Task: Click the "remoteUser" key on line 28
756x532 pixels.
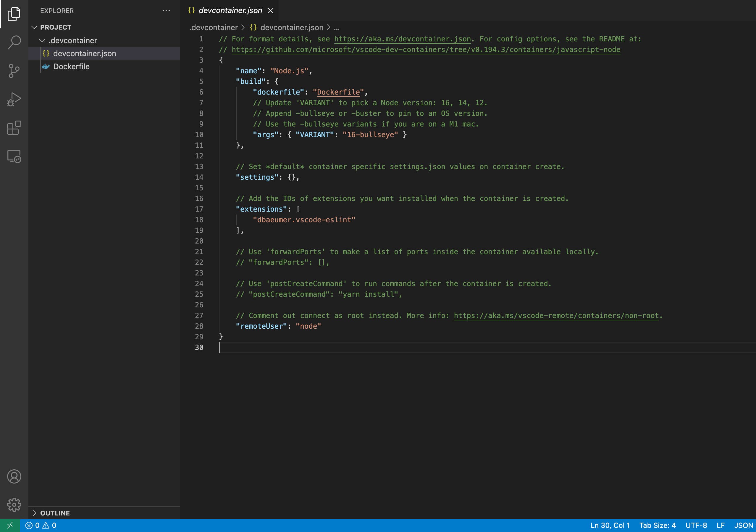Action: [x=261, y=326]
